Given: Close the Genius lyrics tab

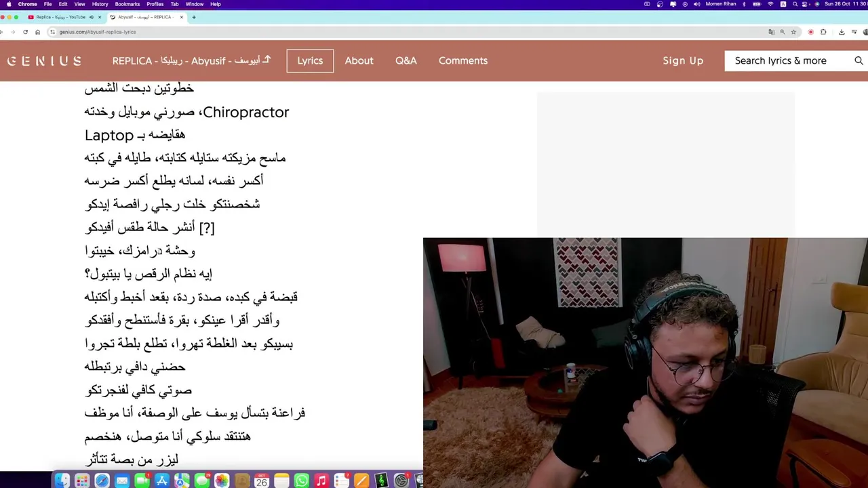Looking at the screenshot, I should pos(182,17).
